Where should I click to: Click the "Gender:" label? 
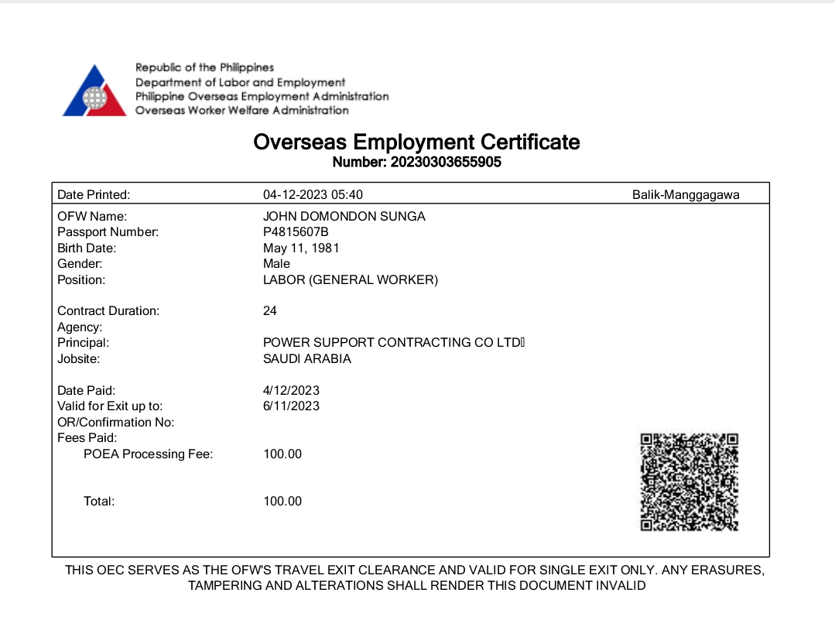point(80,264)
